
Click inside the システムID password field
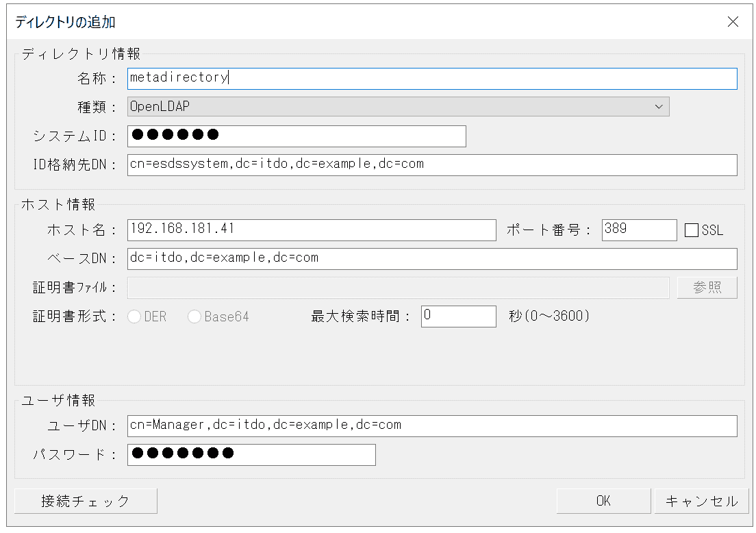(294, 136)
